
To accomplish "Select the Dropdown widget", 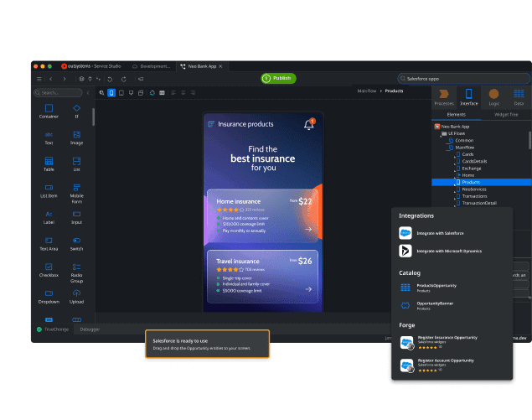I will [x=49, y=297].
